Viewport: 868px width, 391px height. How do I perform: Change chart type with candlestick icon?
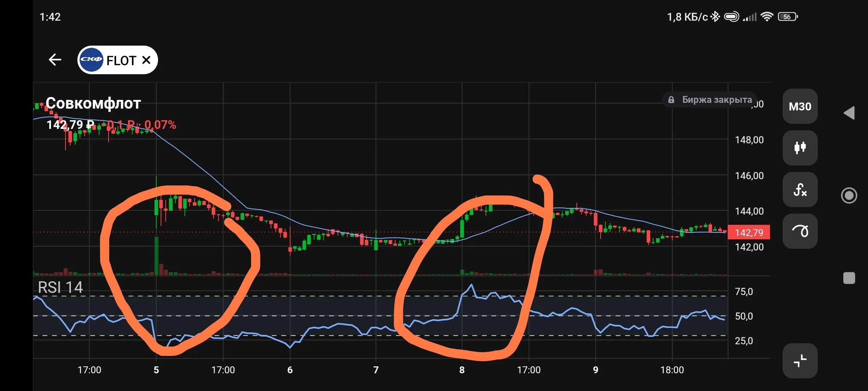[x=800, y=148]
